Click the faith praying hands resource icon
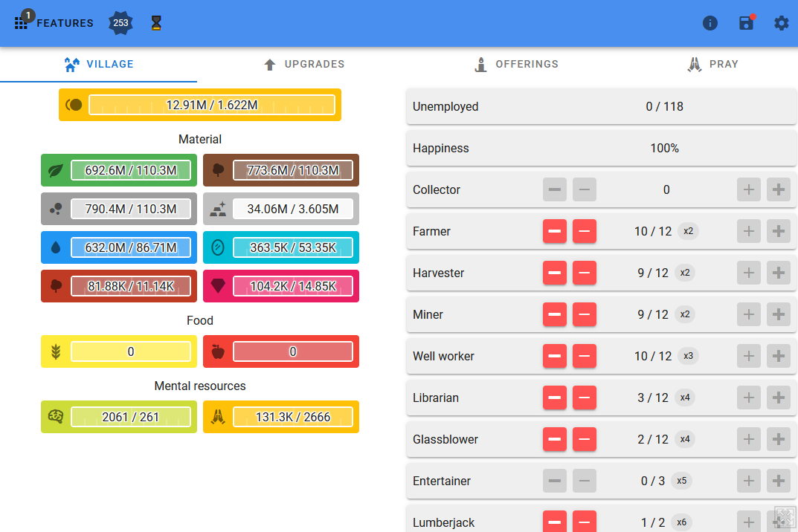The image size is (798, 532). [218, 417]
